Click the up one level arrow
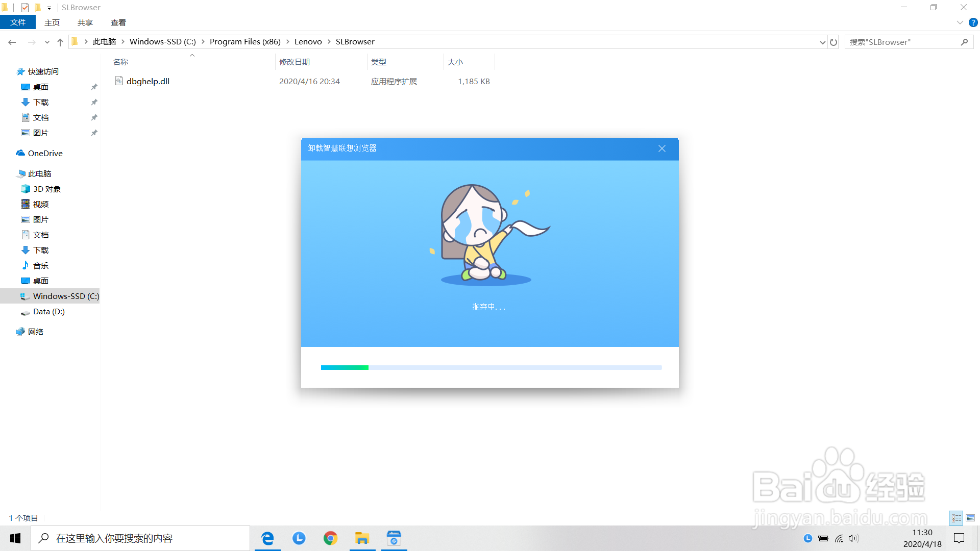This screenshot has width=980, height=551. [x=60, y=42]
